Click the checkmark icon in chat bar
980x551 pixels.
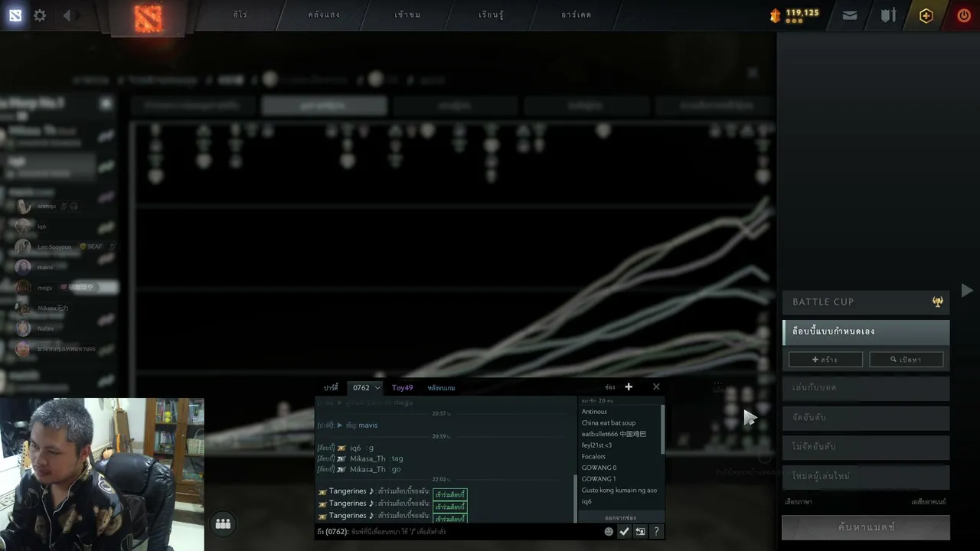coord(625,531)
